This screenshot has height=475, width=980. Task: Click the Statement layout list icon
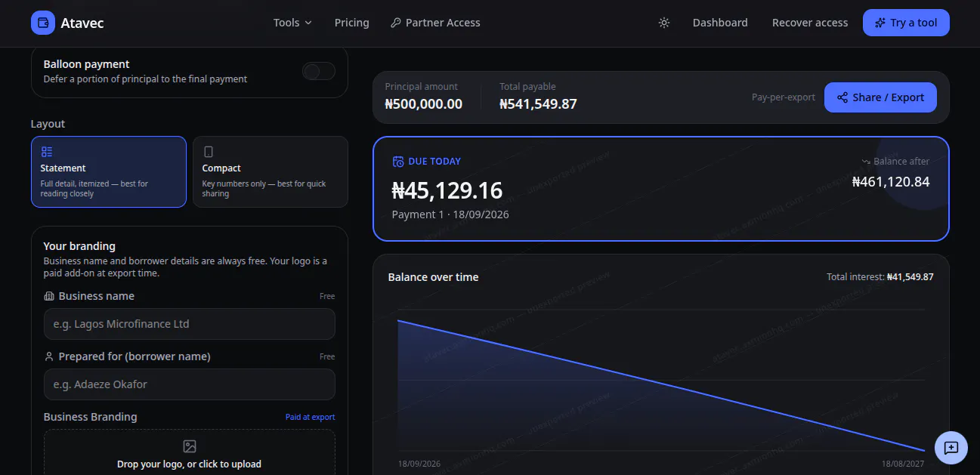(x=47, y=152)
